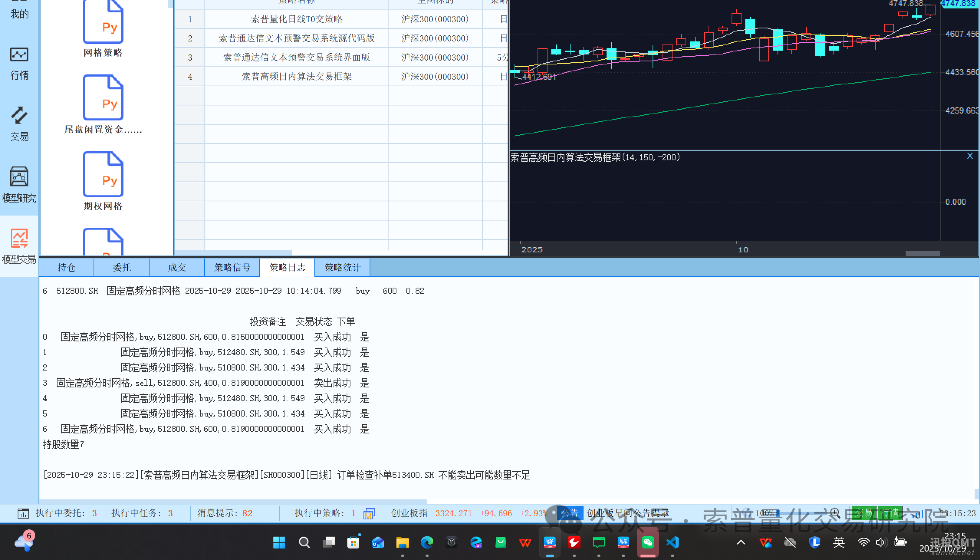Open the 期权网格 Python strategy file
Image resolution: width=980 pixels, height=560 pixels.
pyautogui.click(x=103, y=175)
